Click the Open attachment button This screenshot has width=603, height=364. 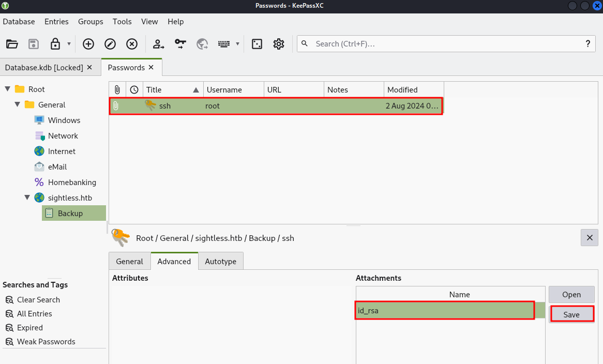tap(571, 295)
